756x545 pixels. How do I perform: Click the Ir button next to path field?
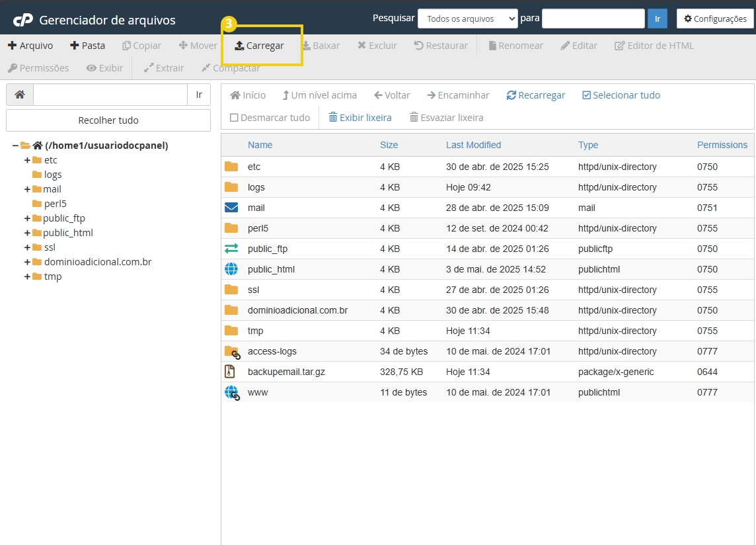tap(199, 95)
